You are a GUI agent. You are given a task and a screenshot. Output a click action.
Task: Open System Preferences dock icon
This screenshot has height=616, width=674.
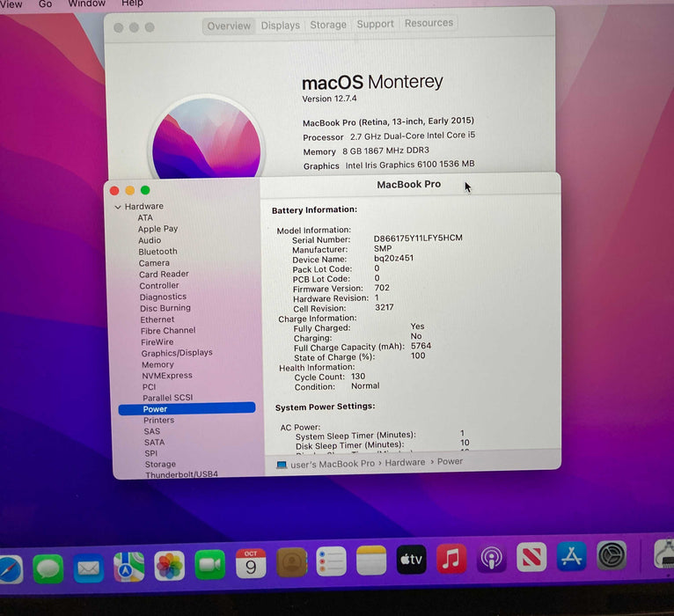pyautogui.click(x=612, y=555)
